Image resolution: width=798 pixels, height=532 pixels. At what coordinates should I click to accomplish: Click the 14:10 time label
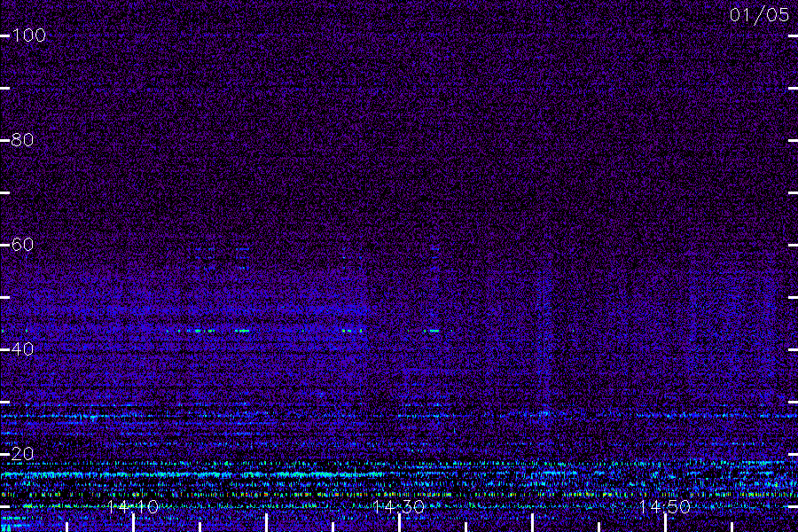point(133,506)
